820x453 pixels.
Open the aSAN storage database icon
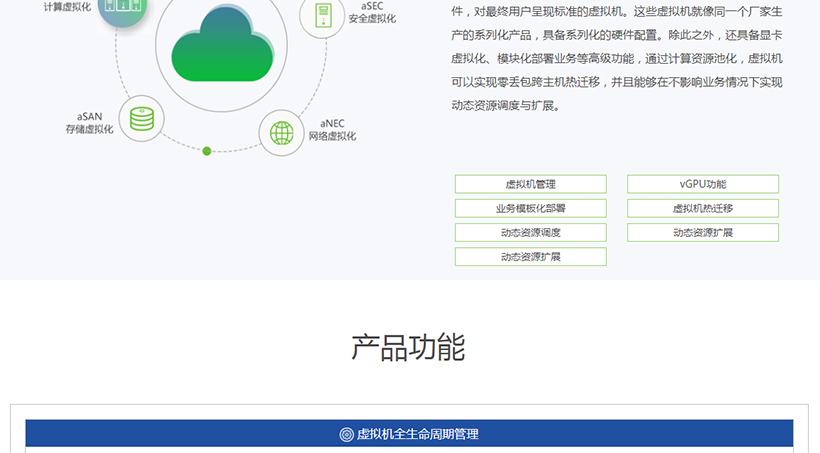141,118
